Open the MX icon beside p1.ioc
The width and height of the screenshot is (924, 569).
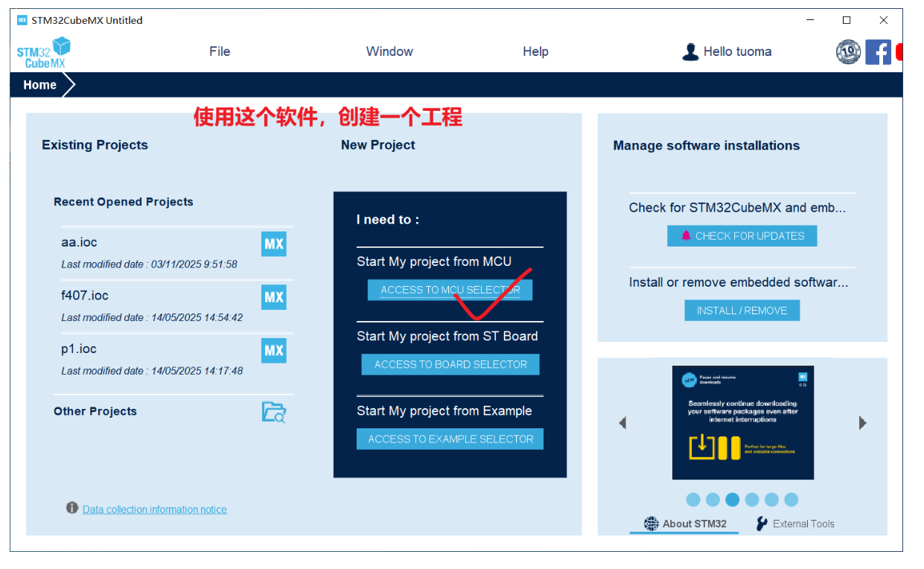click(x=274, y=351)
